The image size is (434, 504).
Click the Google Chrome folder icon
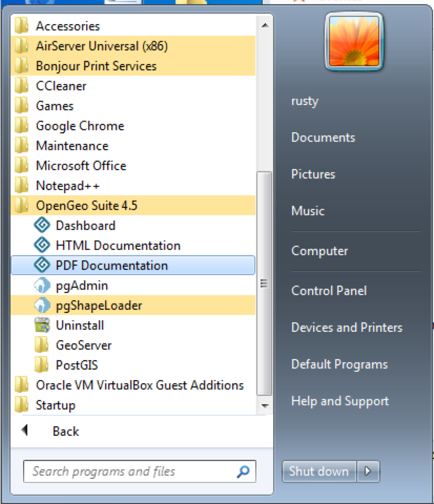[x=22, y=125]
